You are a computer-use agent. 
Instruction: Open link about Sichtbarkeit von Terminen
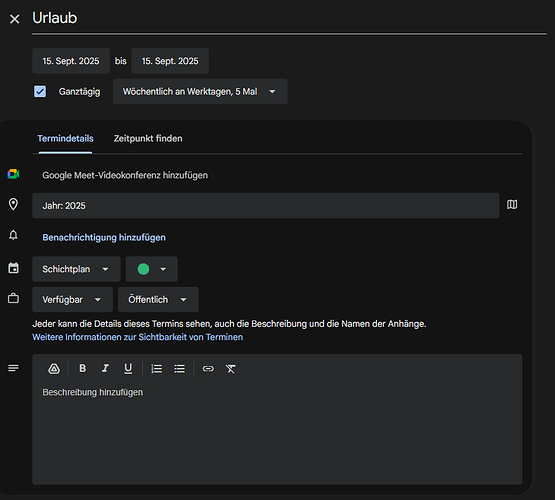pyautogui.click(x=138, y=337)
